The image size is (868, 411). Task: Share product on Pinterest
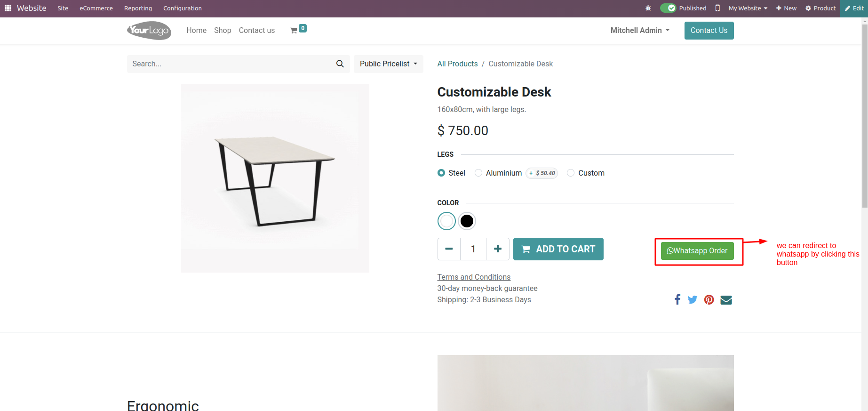(x=709, y=299)
